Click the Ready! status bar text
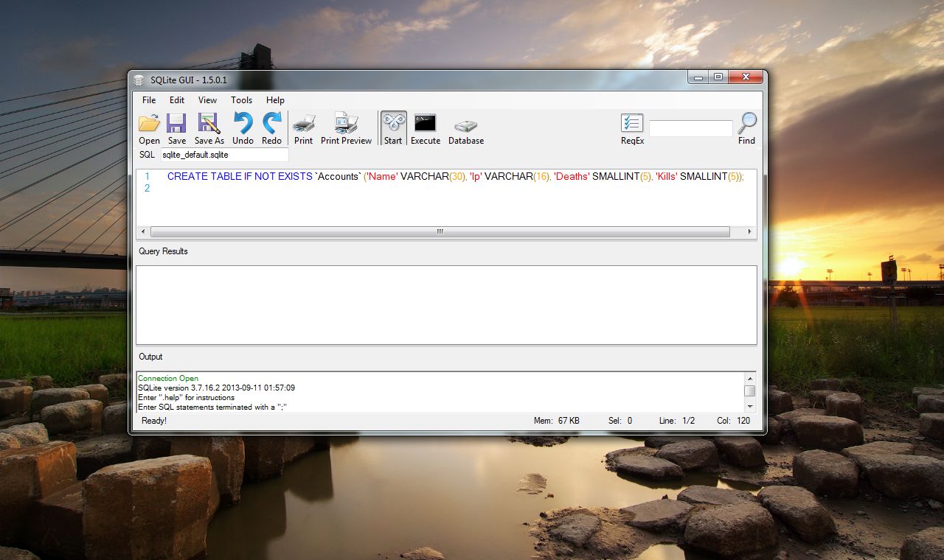The height and width of the screenshot is (560, 944). coord(154,421)
